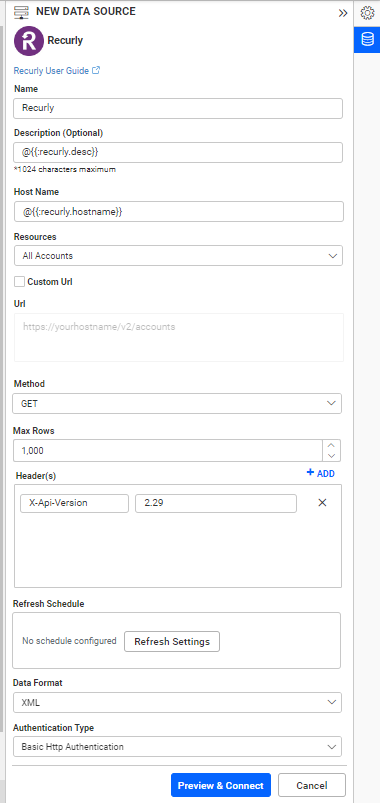Open the Recurly User Guide link
Viewport: 380px width, 803px height.
[51, 71]
